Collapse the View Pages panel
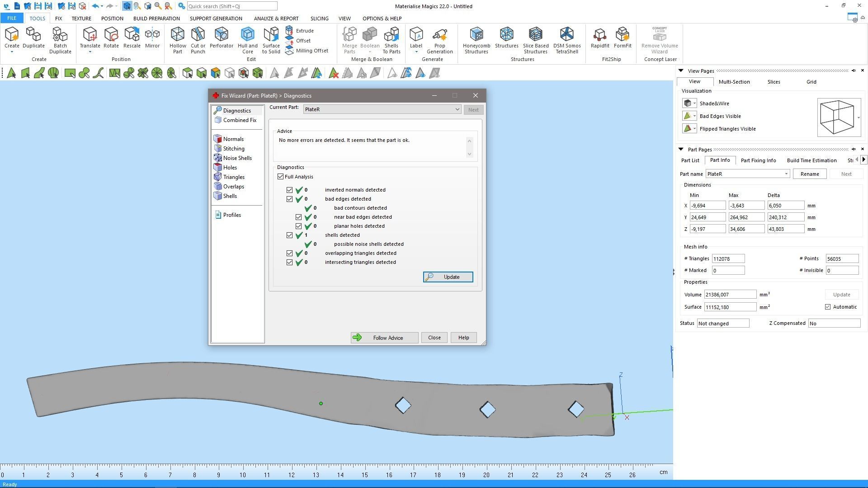The height and width of the screenshot is (488, 868). 681,70
